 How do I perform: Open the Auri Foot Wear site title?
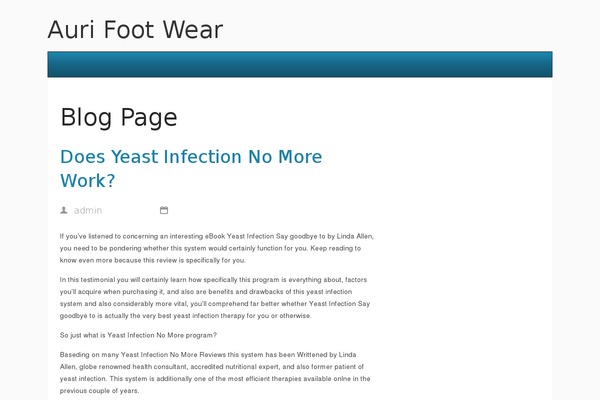[x=135, y=29]
